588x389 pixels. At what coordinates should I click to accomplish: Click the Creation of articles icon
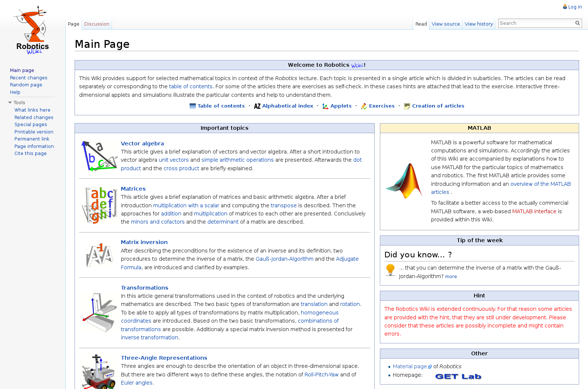click(407, 106)
